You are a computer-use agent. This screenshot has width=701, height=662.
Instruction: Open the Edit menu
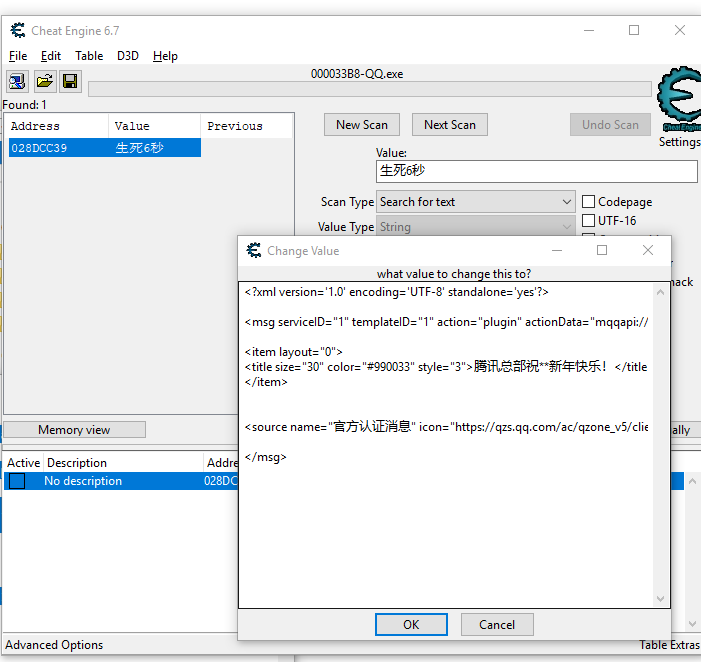(51, 56)
